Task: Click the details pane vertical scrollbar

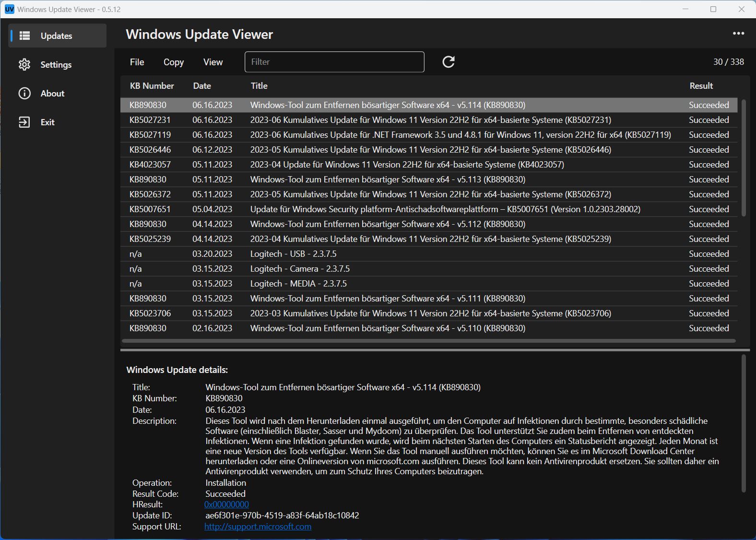Action: coord(744,423)
